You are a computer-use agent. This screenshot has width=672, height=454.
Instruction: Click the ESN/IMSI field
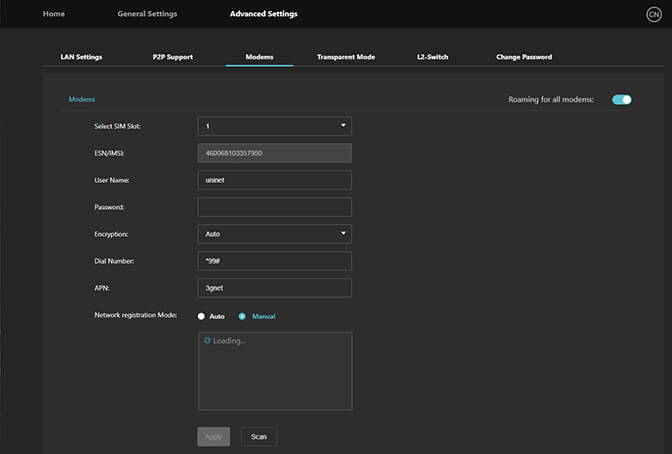coord(275,153)
